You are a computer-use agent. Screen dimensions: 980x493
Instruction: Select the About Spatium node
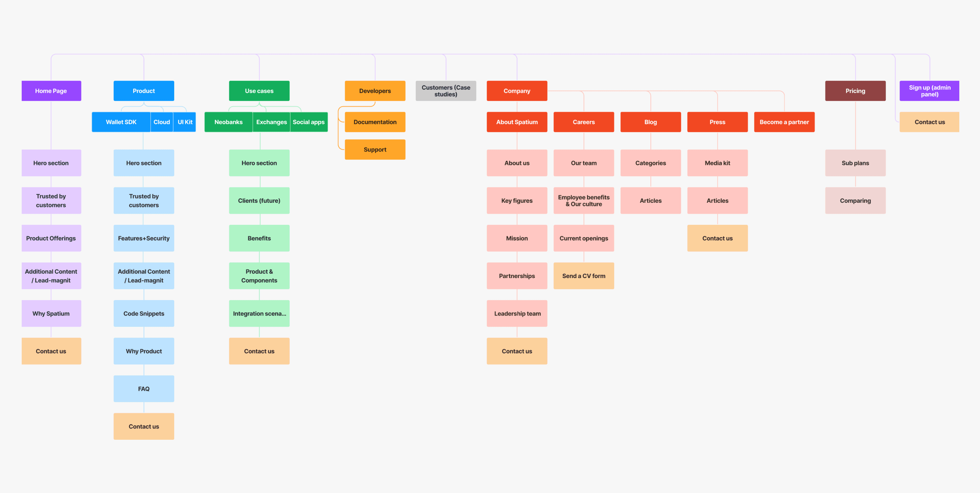coord(517,122)
